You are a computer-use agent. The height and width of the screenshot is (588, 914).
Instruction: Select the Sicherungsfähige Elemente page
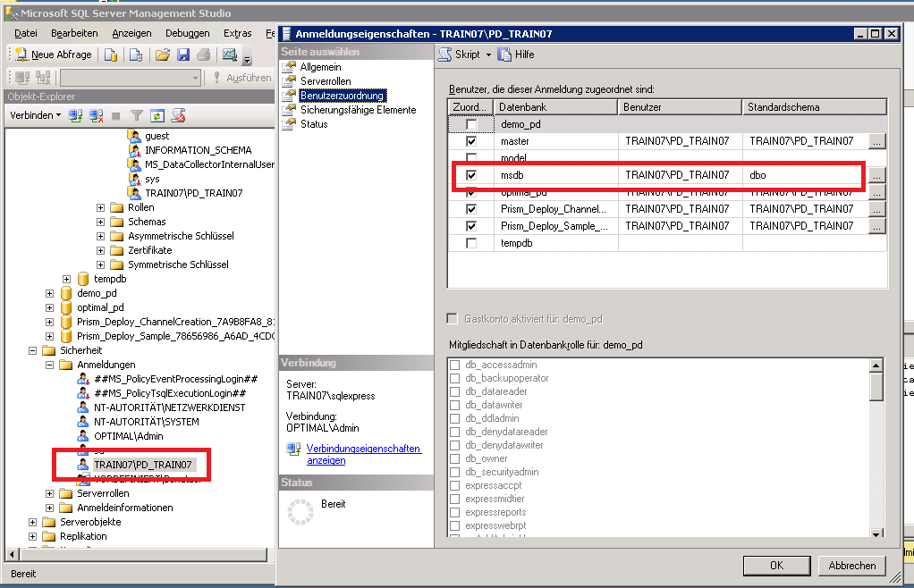tap(358, 110)
